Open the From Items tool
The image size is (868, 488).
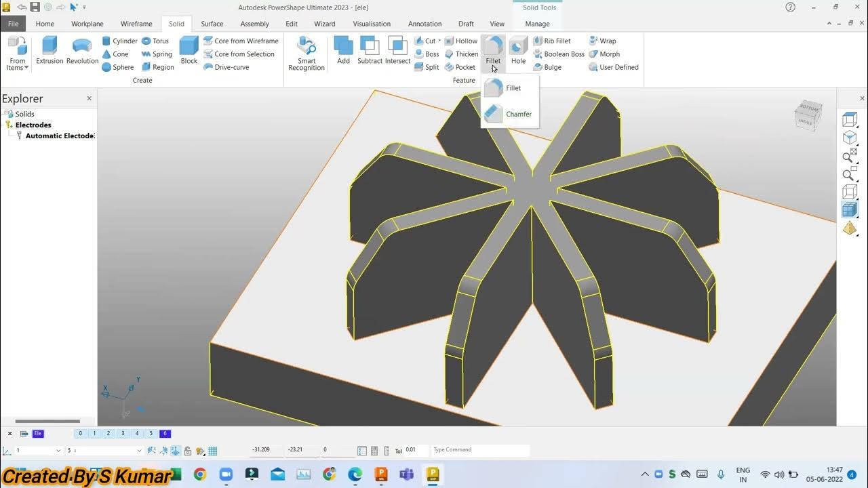tap(17, 54)
